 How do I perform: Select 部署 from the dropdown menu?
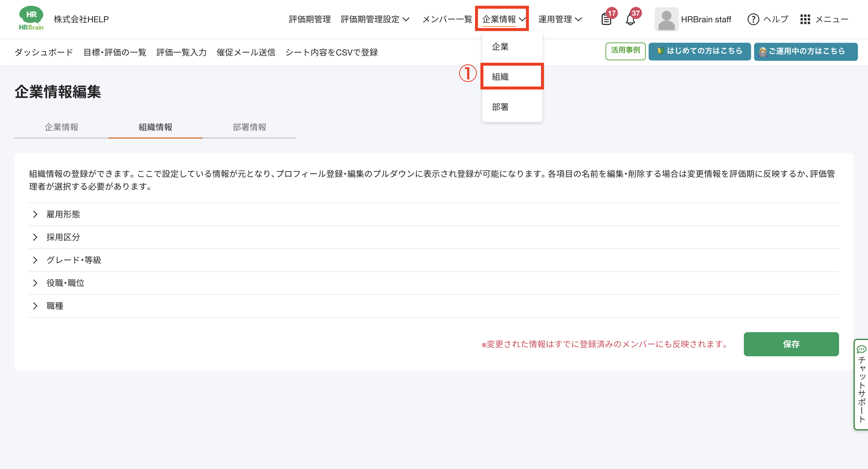[x=500, y=107]
